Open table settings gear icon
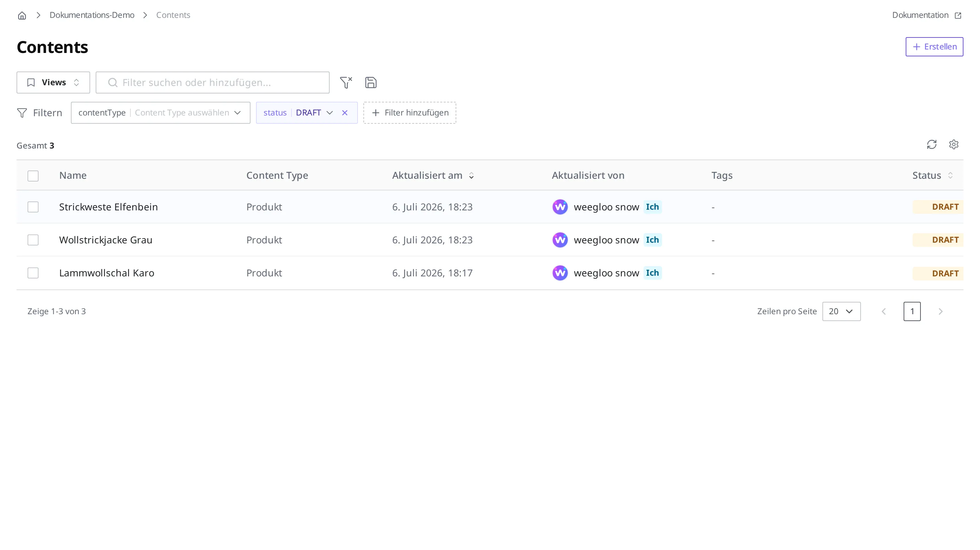 [x=954, y=144]
